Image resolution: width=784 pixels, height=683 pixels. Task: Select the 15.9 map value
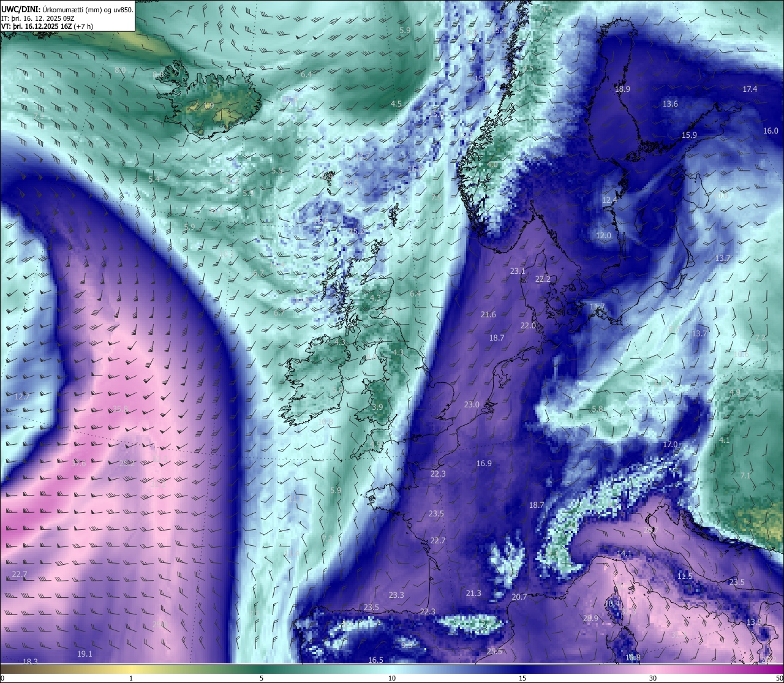click(689, 135)
